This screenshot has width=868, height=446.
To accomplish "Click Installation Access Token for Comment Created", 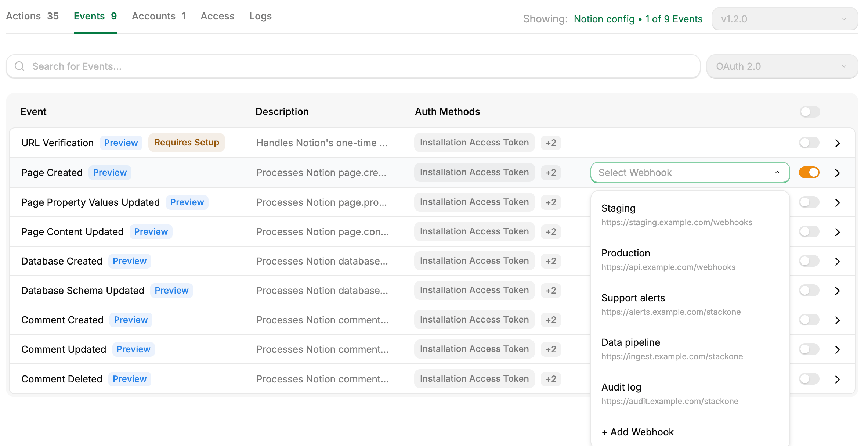I will pyautogui.click(x=474, y=320).
